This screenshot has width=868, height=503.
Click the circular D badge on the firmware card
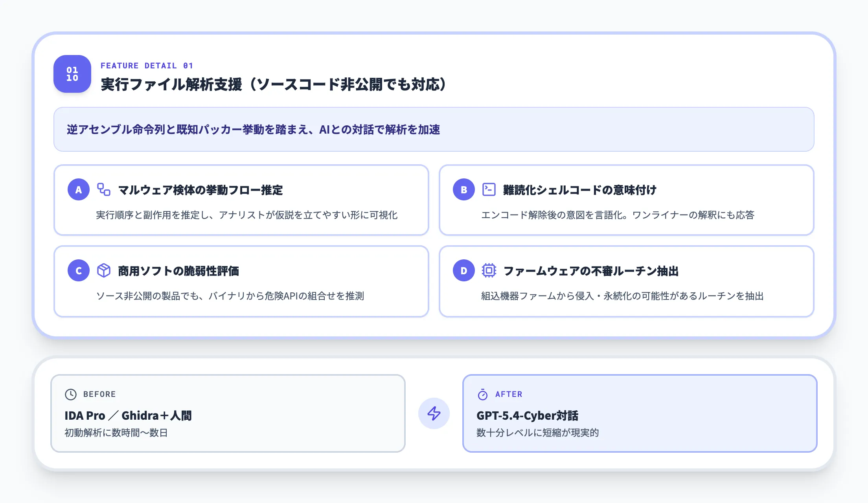(x=463, y=271)
